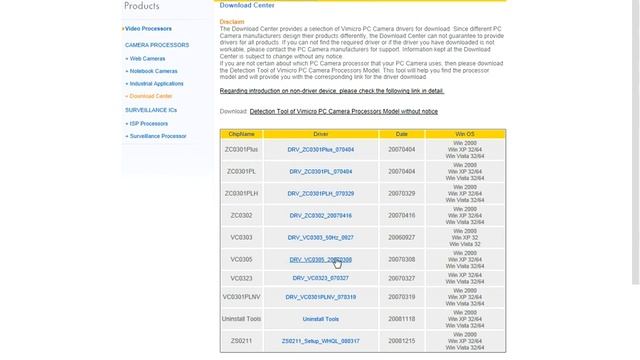Download the Detection Tool of Vimicro link
Image resolution: width=640 pixels, height=360 pixels.
point(344,111)
